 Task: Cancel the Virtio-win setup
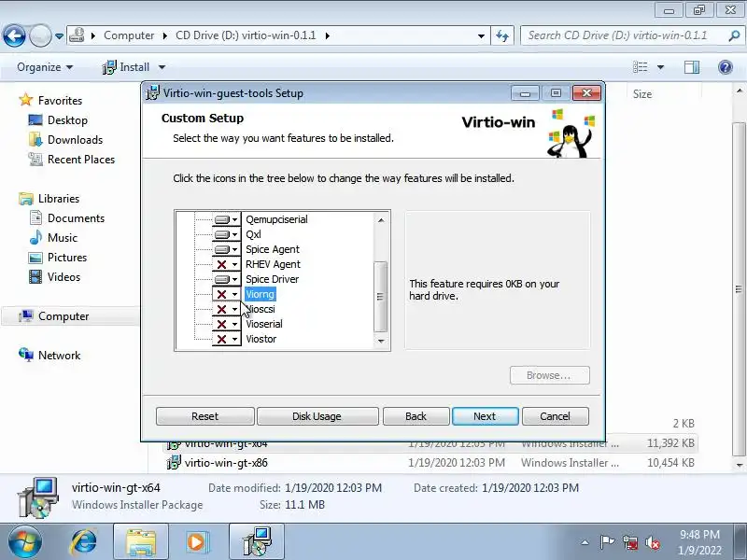pyautogui.click(x=555, y=416)
